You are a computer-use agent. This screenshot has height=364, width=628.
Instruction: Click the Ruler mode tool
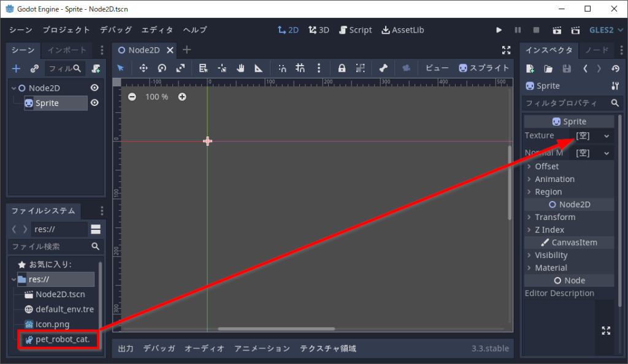click(258, 68)
